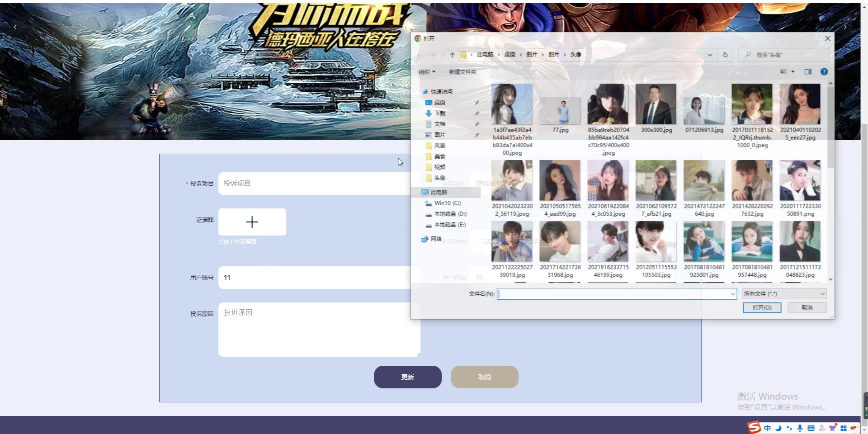Click the next slide arrow on the banner
Screen dimensions: 868x434
pyautogui.click(x=845, y=27)
